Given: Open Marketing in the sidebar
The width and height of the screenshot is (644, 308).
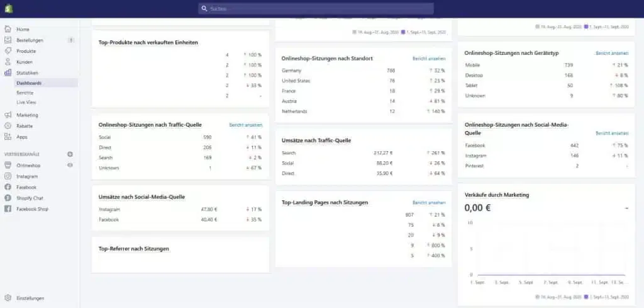Looking at the screenshot, I should click(27, 115).
